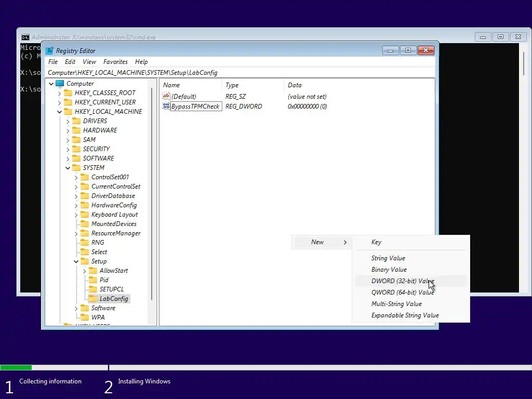Click the registry path address bar
Screen dimensions: 532x399
pos(240,73)
